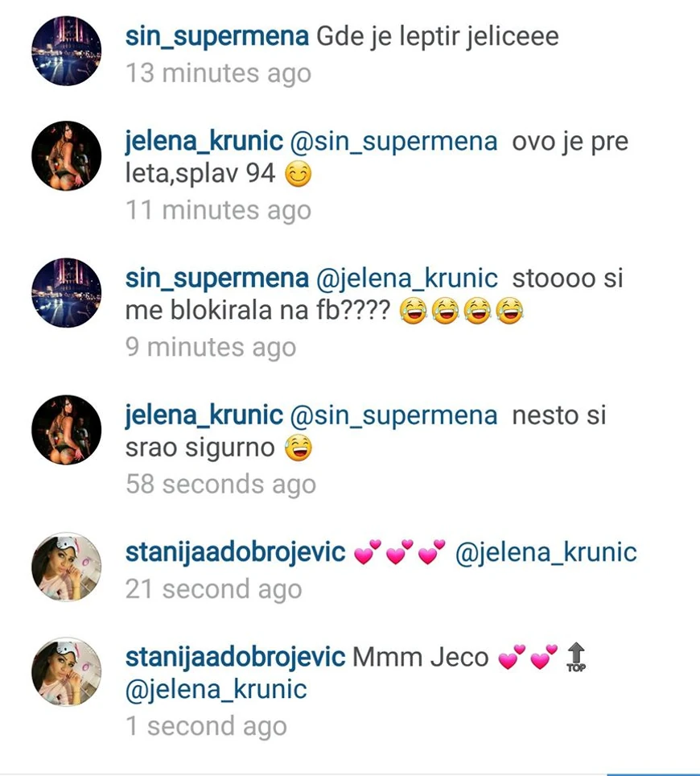Open jelena_krunic username in "ovo je pre" comment

point(204,142)
